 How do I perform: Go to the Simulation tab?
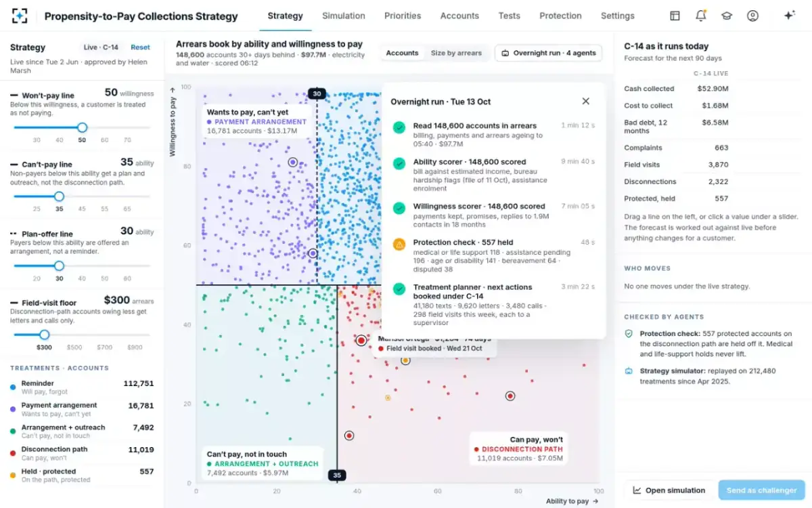pos(343,16)
